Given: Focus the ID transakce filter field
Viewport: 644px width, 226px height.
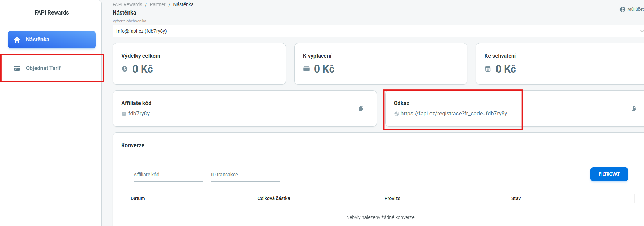Looking at the screenshot, I should click(x=246, y=175).
